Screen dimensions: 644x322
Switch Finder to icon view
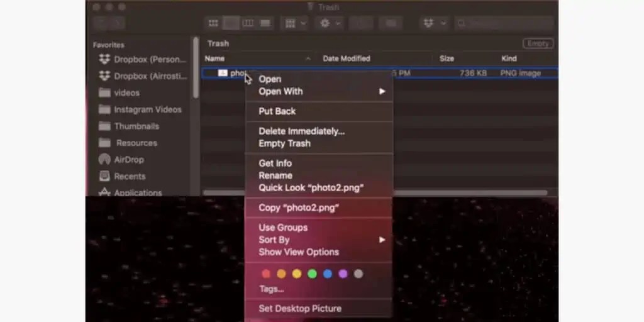[x=213, y=23]
